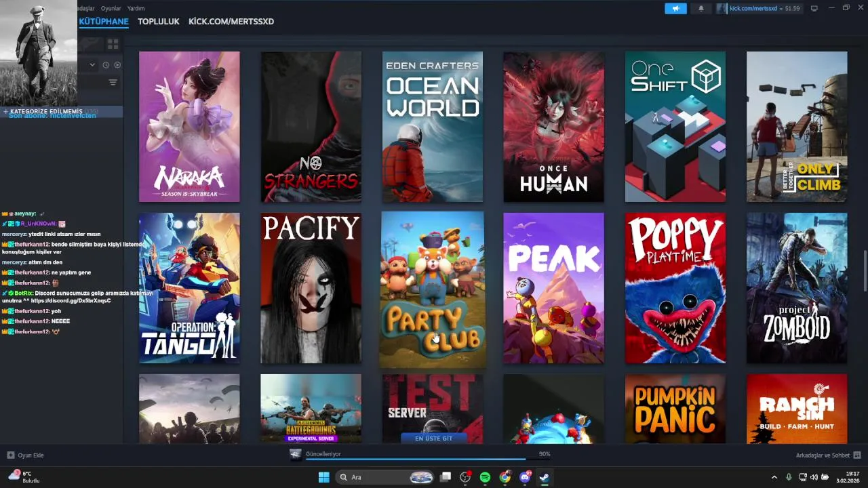The image size is (868, 488).
Task: Expand the library filter dropdown chevron
Action: (x=92, y=65)
